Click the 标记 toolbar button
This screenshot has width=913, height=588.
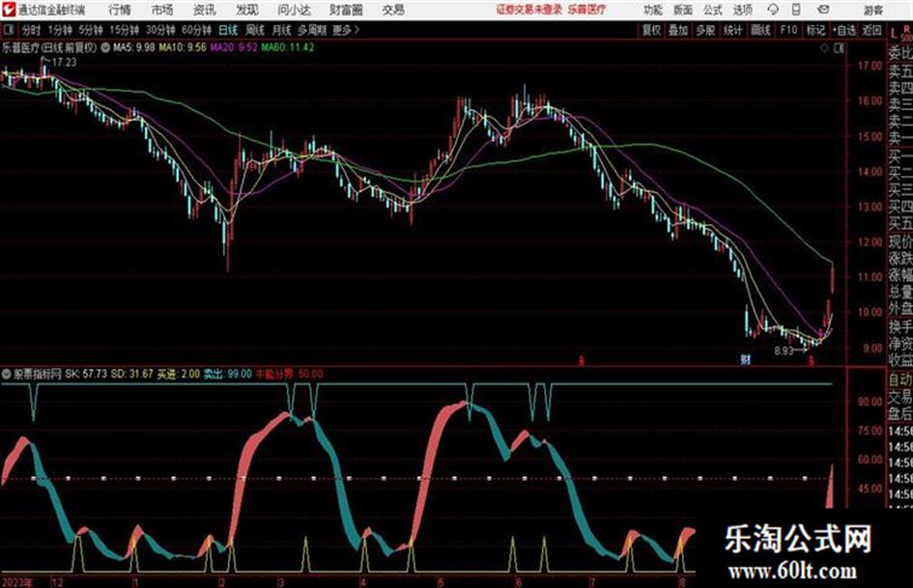point(815,30)
